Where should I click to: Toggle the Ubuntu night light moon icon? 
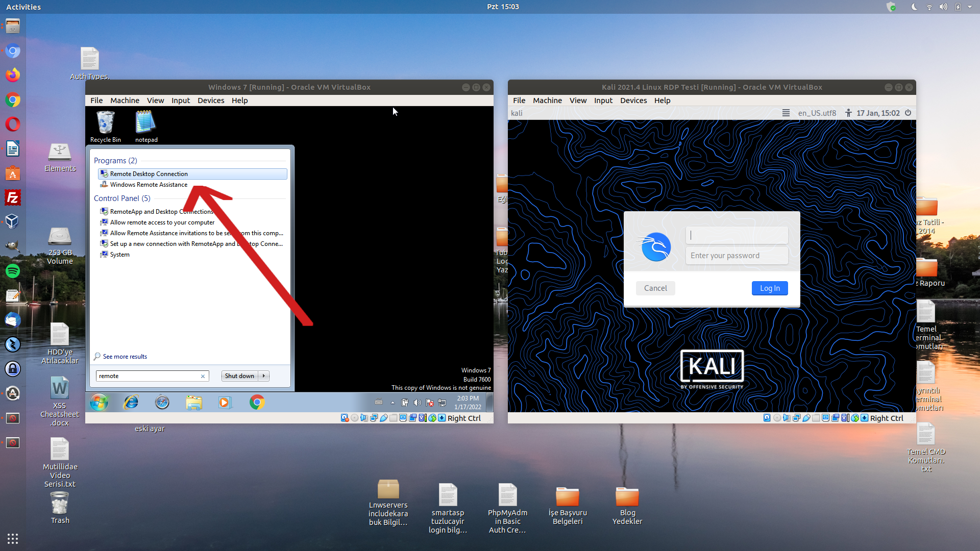point(914,7)
